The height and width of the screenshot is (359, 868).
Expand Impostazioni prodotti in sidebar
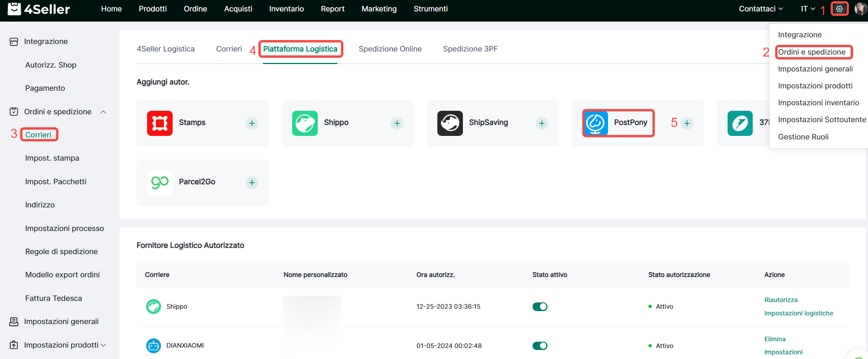[x=103, y=345]
